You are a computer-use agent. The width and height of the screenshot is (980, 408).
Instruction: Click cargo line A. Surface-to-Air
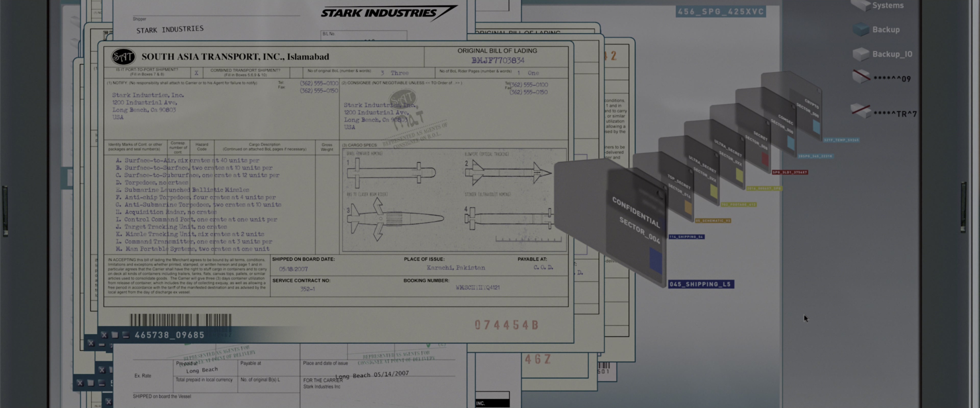(x=188, y=160)
